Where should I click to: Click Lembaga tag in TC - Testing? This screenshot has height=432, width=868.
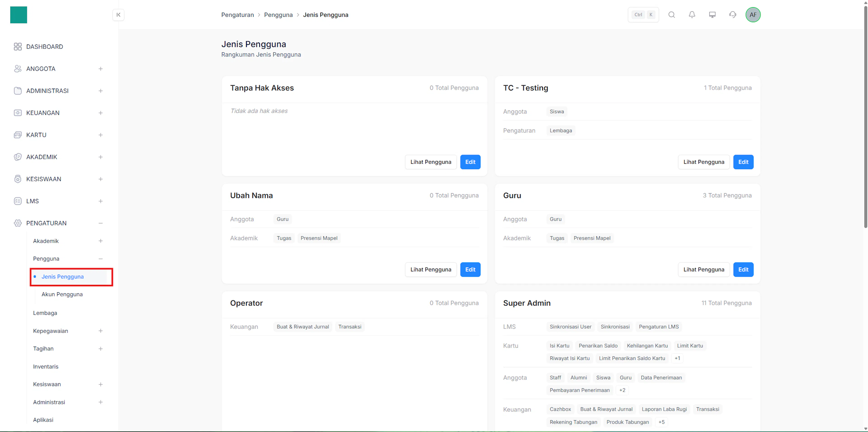coord(561,131)
